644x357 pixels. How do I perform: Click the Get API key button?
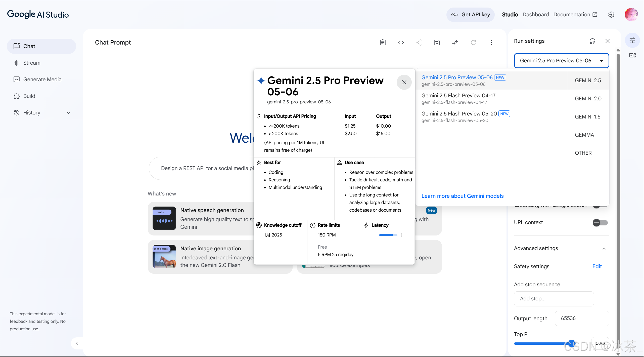(x=471, y=15)
